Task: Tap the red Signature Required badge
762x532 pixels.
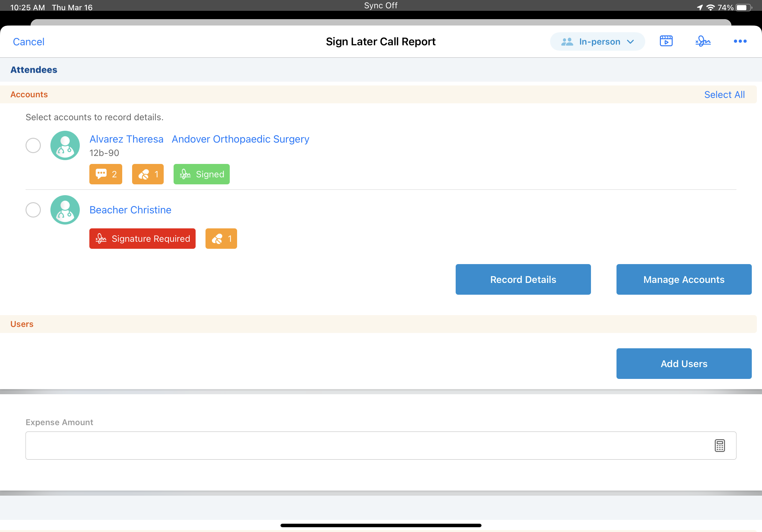Action: 142,239
